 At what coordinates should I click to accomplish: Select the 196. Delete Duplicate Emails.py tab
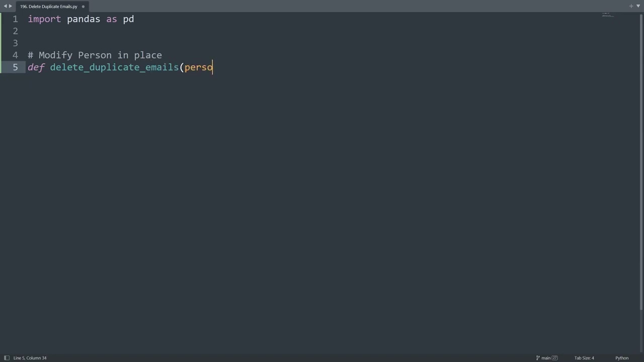[x=48, y=7]
